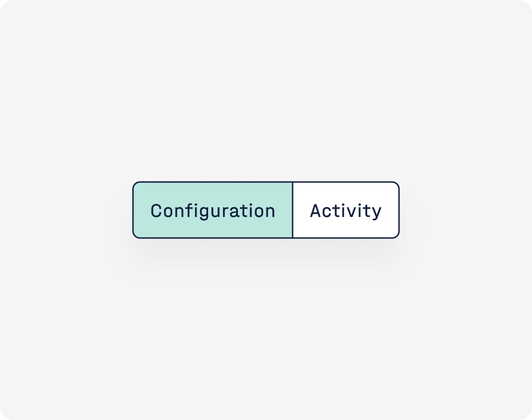Go to Activity
Image resolution: width=532 pixels, height=420 pixels.
pyautogui.click(x=346, y=210)
